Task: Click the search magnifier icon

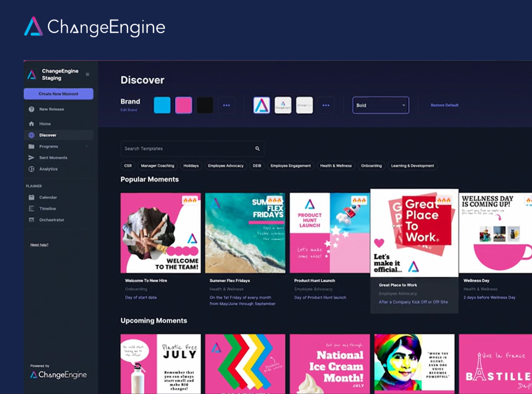Action: (258, 149)
